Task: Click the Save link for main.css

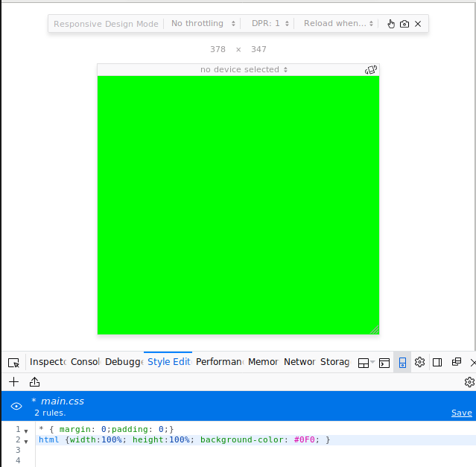Action: point(461,413)
